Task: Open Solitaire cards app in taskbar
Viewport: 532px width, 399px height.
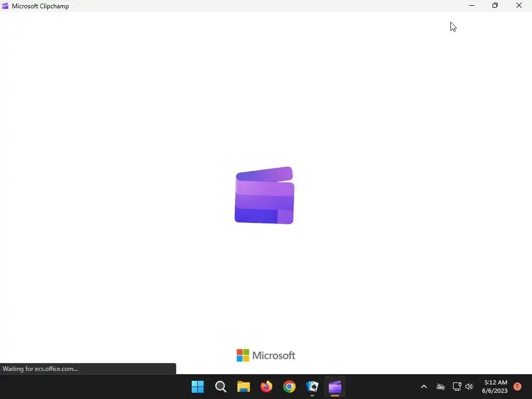Action: pos(312,387)
